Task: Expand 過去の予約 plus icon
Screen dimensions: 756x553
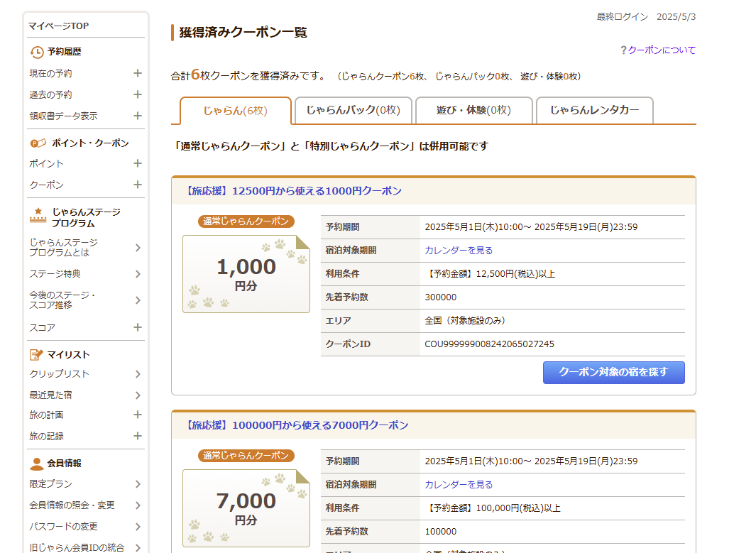Action: coord(138,94)
